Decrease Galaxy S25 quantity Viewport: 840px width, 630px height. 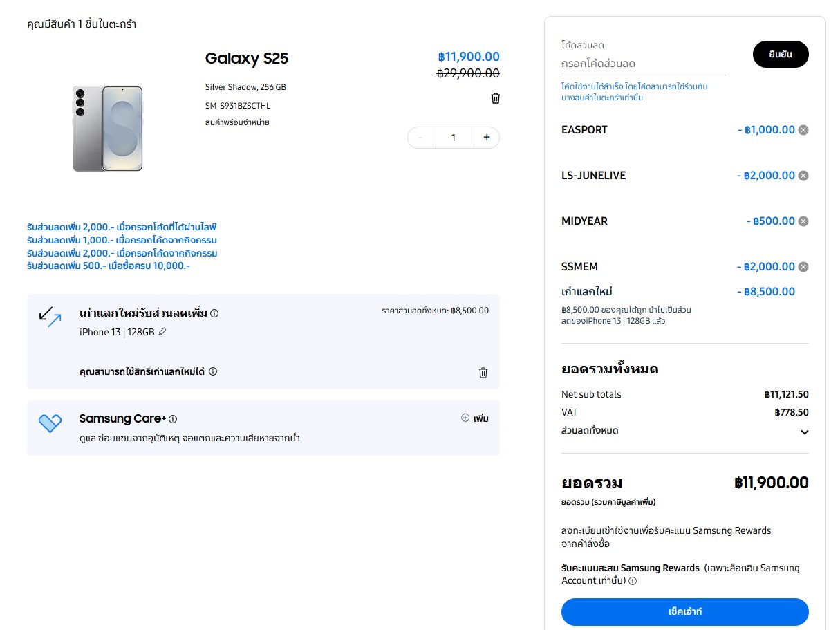coord(420,138)
